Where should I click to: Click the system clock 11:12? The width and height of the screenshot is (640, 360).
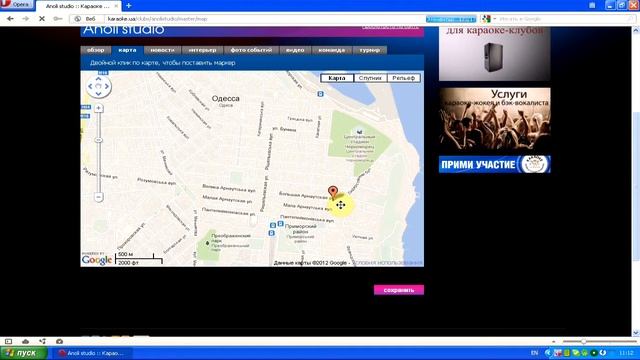(626, 353)
